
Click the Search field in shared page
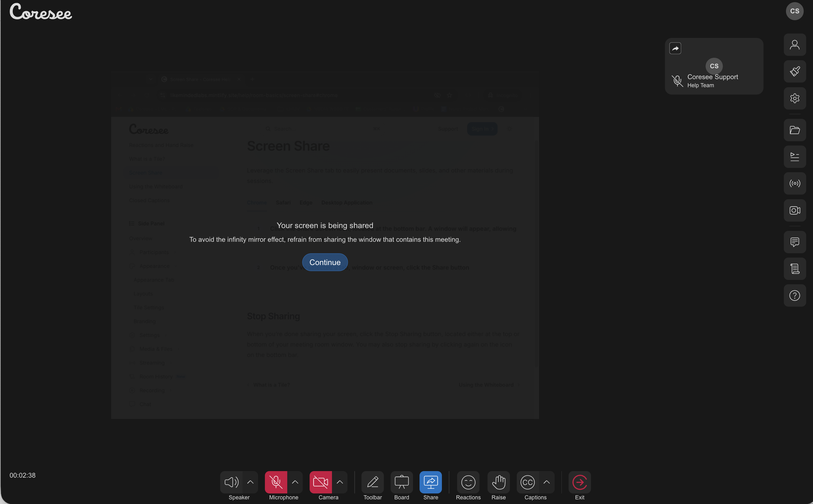tap(322, 129)
